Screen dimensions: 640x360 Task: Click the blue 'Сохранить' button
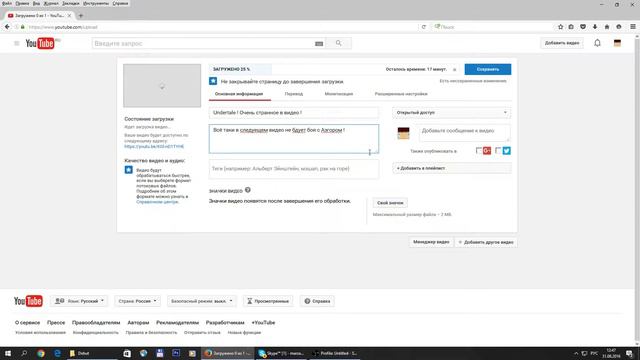pyautogui.click(x=488, y=69)
